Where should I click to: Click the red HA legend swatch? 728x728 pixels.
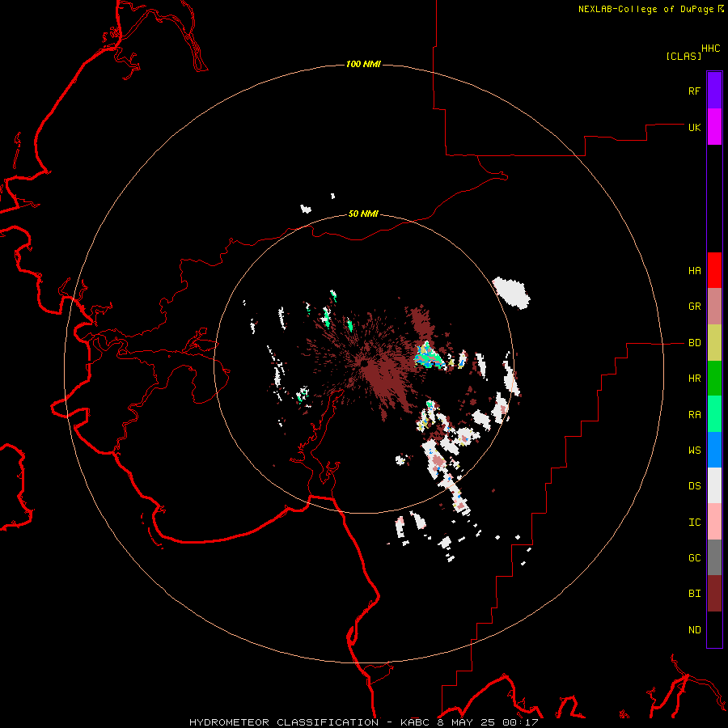point(714,270)
